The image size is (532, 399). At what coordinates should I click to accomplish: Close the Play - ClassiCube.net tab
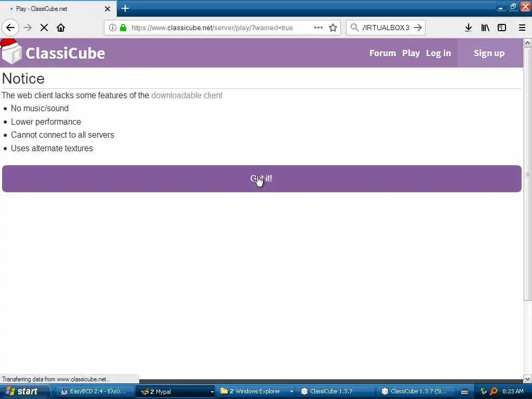click(x=107, y=9)
